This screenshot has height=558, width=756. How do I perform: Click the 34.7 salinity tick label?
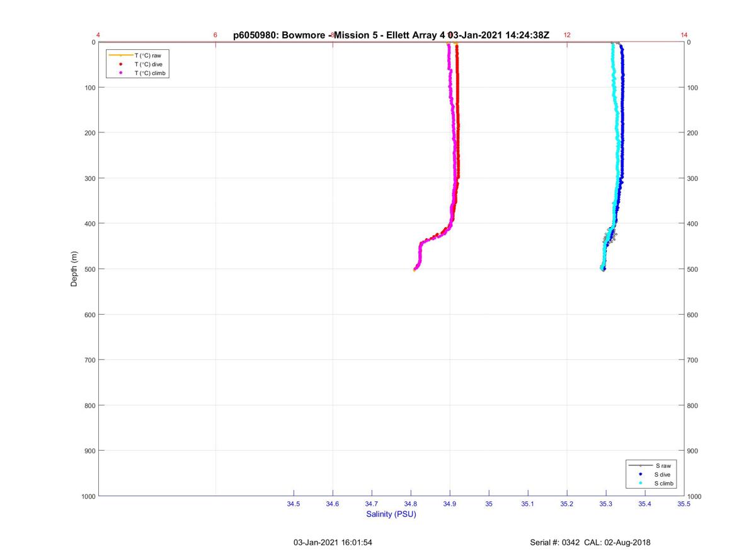coord(372,504)
